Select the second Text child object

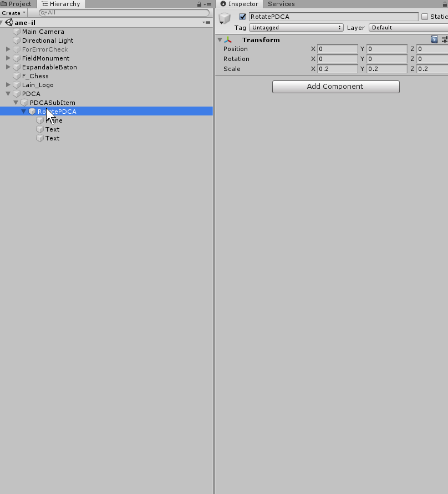point(52,138)
